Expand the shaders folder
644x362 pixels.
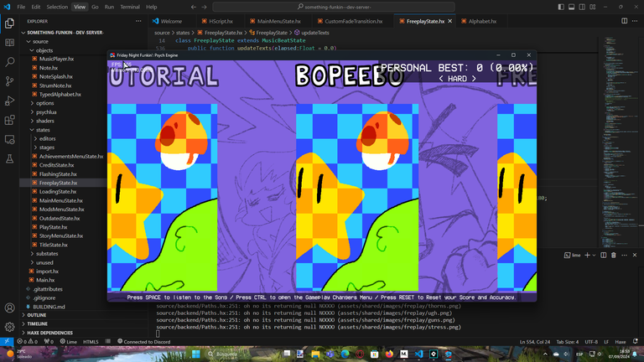coord(44,121)
